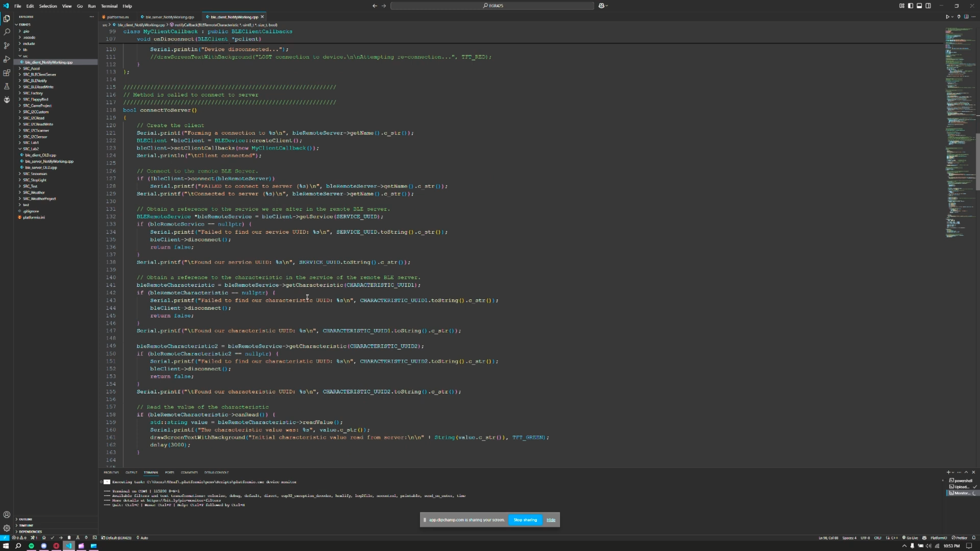Click Go Live in status bar
Screen dimensions: 980x551
point(910,538)
